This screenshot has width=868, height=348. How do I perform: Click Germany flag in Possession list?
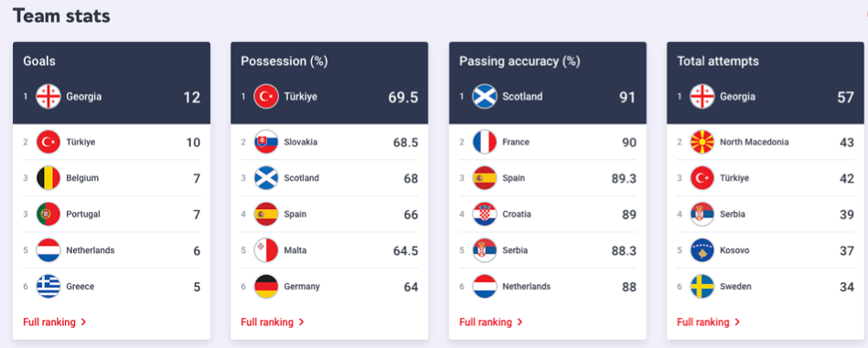266,286
